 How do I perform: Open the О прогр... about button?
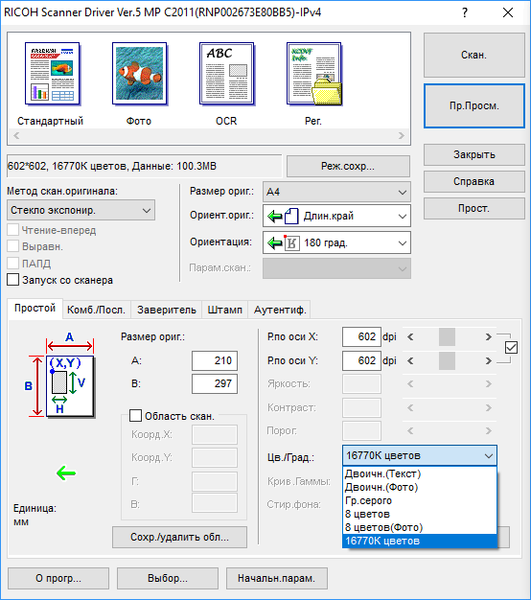click(59, 578)
